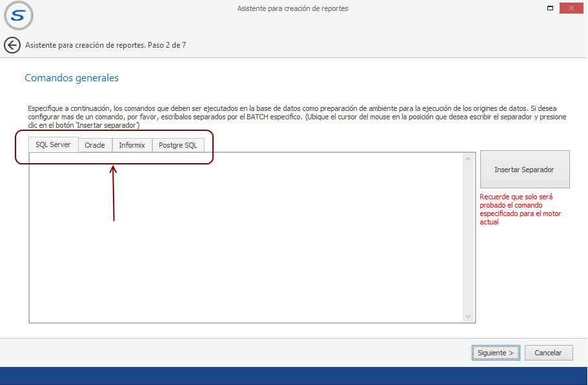Viewport: 588px width, 385px height.
Task: Go back using the circled arrow icon
Action: coord(12,45)
